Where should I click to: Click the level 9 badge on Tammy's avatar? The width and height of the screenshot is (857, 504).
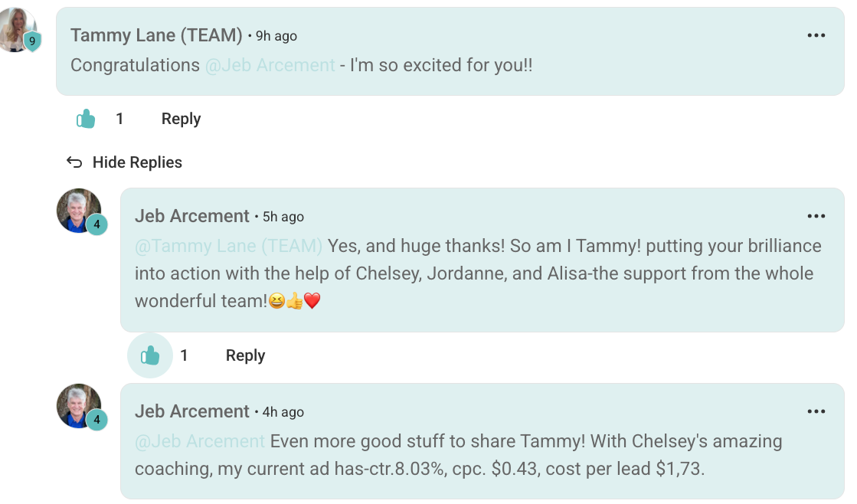coord(32,41)
